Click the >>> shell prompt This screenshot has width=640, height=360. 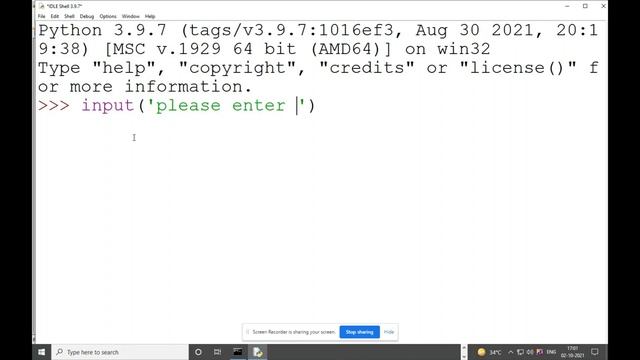click(54, 106)
